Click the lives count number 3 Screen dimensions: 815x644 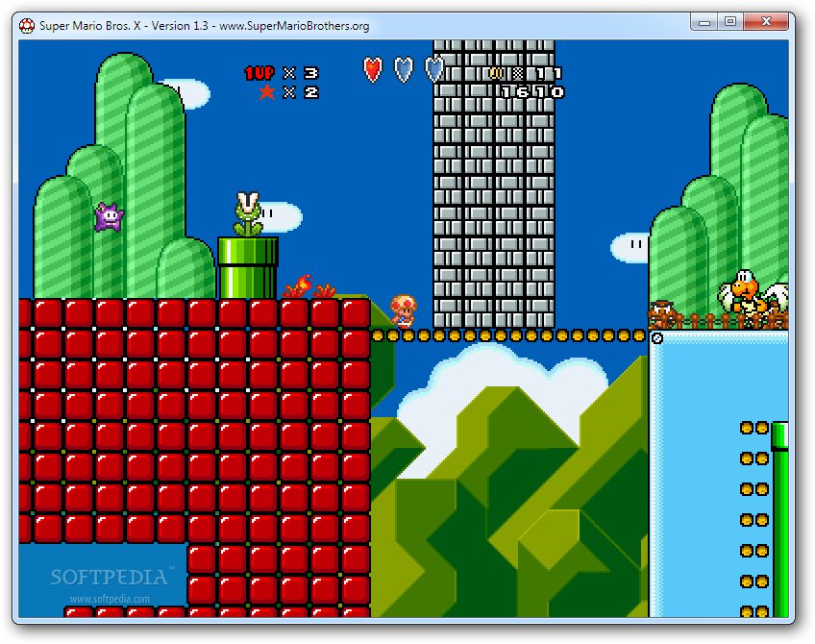[310, 73]
